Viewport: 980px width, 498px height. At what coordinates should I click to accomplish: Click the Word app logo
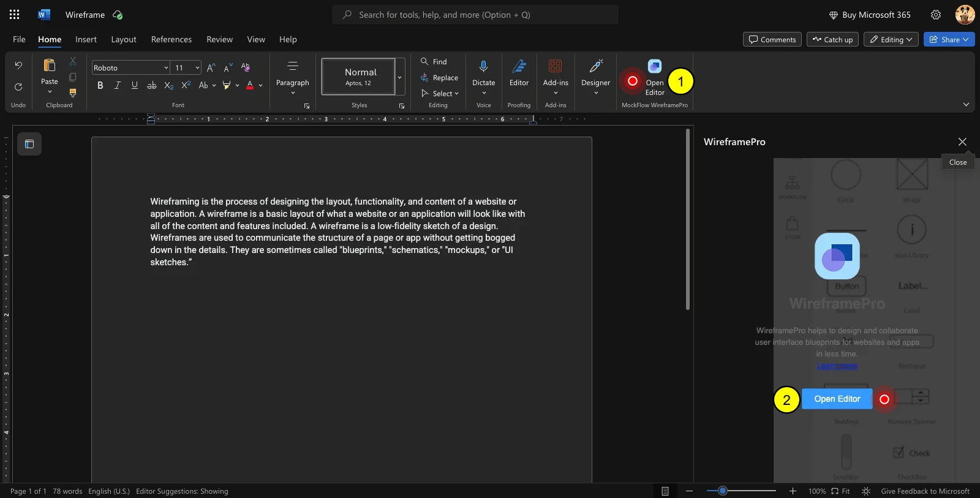[x=44, y=15]
